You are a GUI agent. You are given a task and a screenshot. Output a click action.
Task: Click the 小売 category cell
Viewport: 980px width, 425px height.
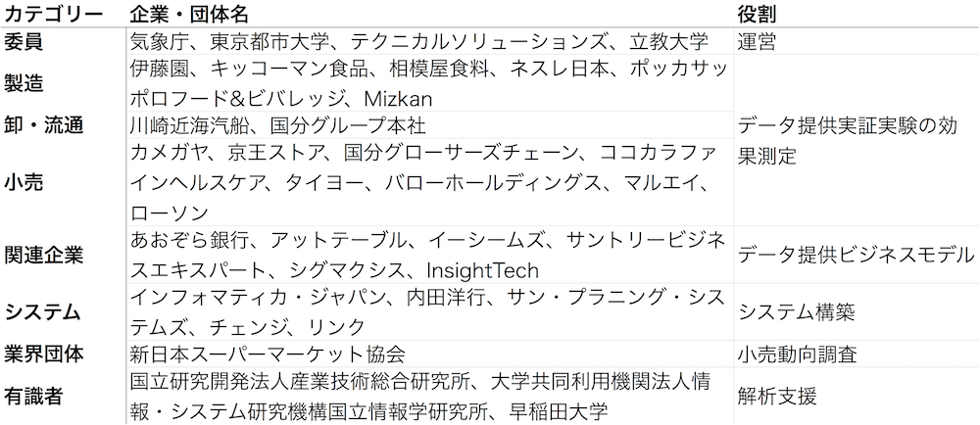(x=24, y=183)
